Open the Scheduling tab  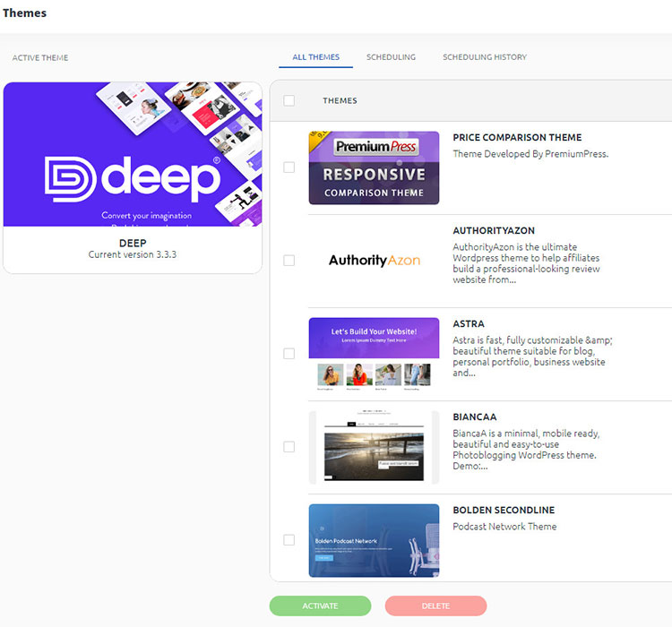tap(391, 57)
